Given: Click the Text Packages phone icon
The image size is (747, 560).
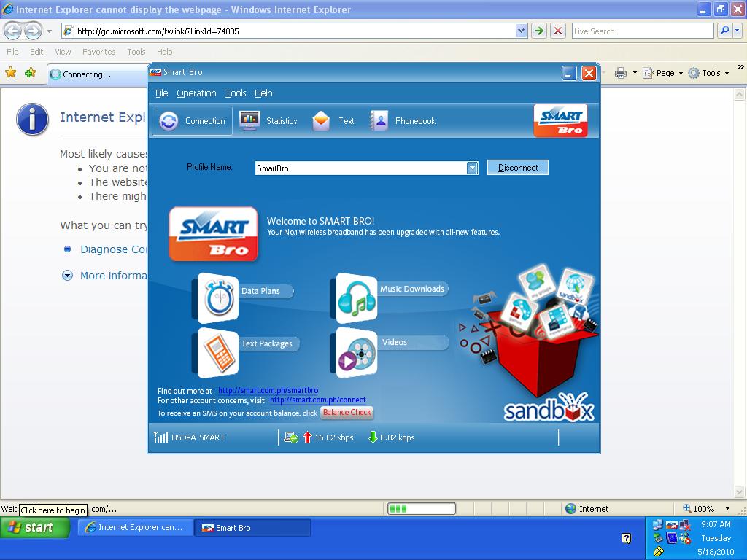Looking at the screenshot, I should point(217,353).
